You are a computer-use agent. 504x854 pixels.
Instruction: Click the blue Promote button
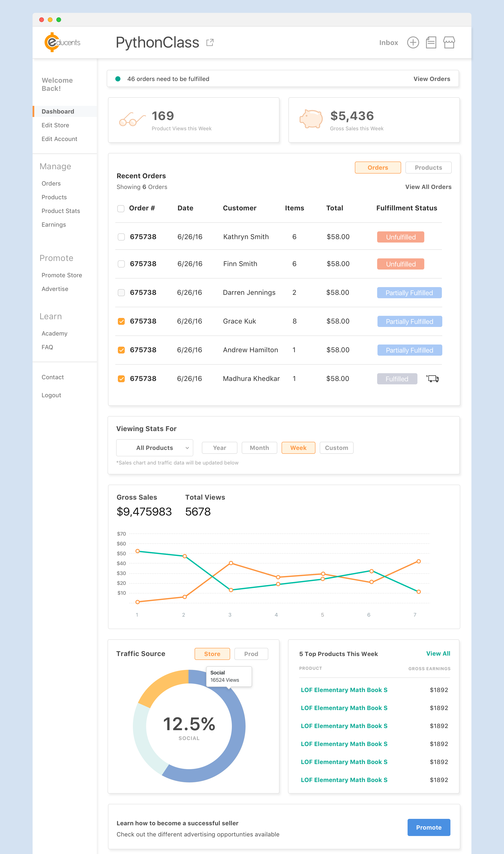pyautogui.click(x=429, y=827)
